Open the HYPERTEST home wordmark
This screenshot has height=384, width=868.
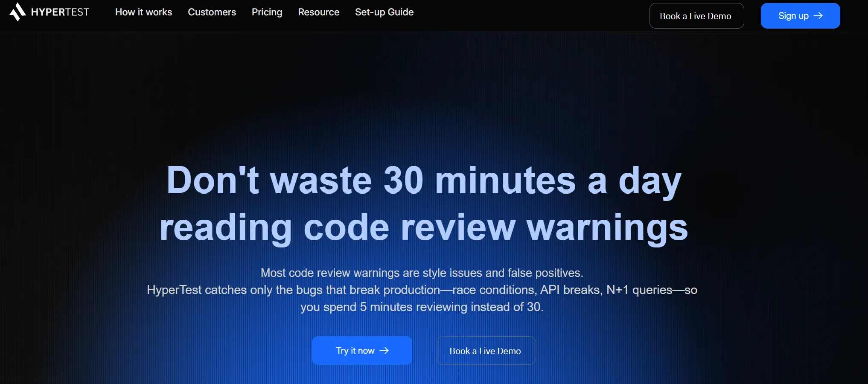(60, 12)
